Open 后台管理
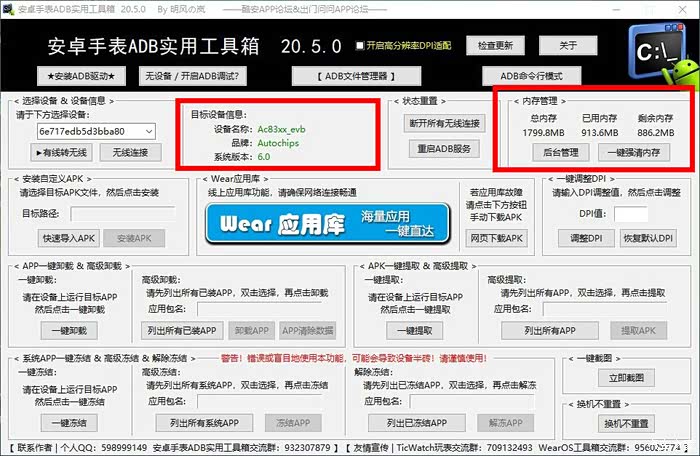The image size is (700, 456). (x=561, y=152)
